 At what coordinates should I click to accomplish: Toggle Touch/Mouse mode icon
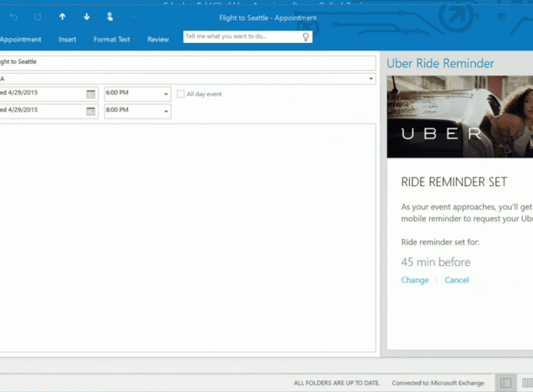click(109, 16)
